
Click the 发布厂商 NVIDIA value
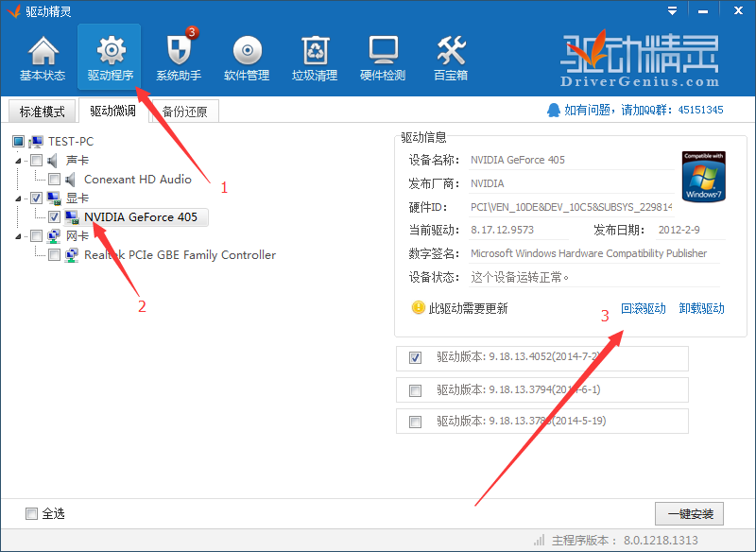point(487,183)
